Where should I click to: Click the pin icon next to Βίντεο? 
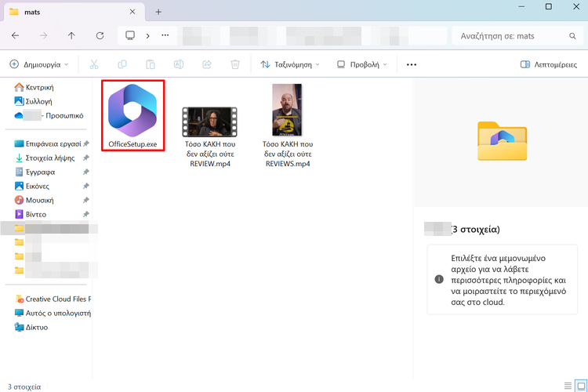86,214
